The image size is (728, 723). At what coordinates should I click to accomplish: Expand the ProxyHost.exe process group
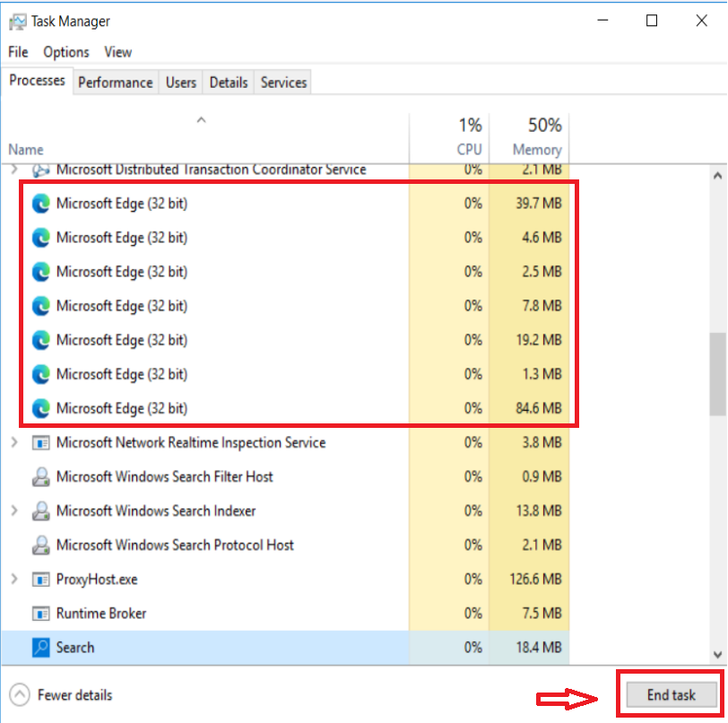[x=14, y=579]
